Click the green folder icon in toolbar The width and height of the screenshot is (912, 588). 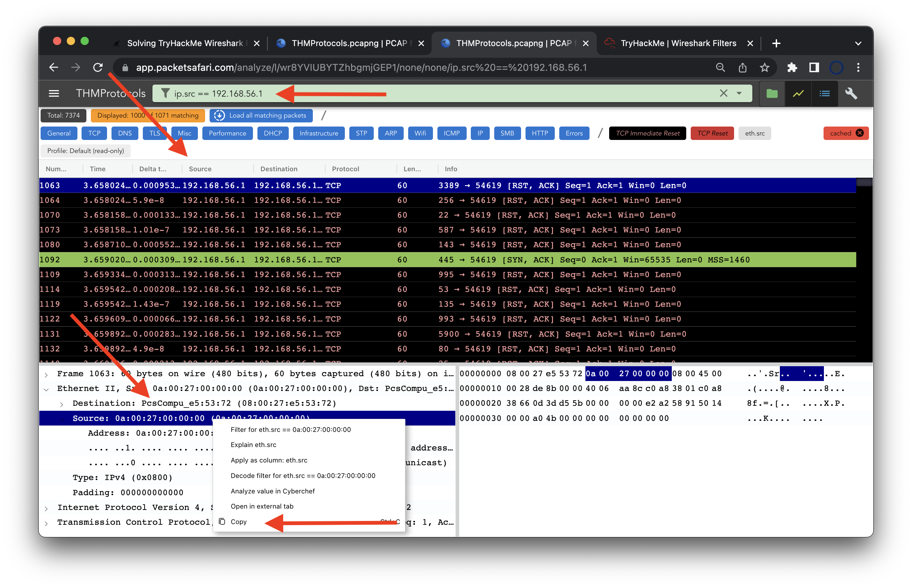[x=772, y=94]
